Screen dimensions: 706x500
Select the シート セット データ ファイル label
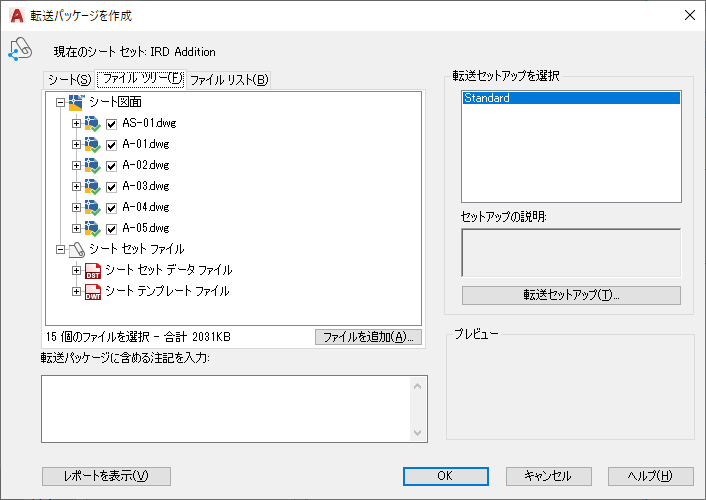click(x=169, y=271)
